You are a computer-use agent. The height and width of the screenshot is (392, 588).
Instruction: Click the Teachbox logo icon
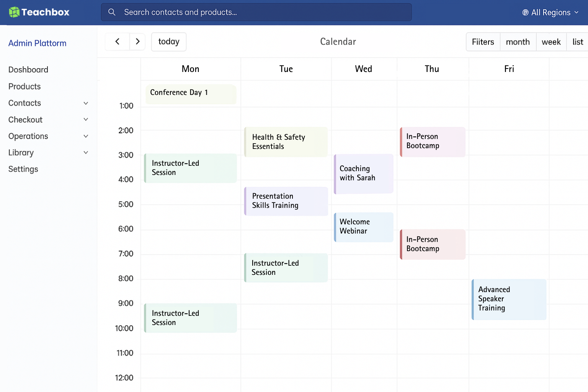click(14, 12)
